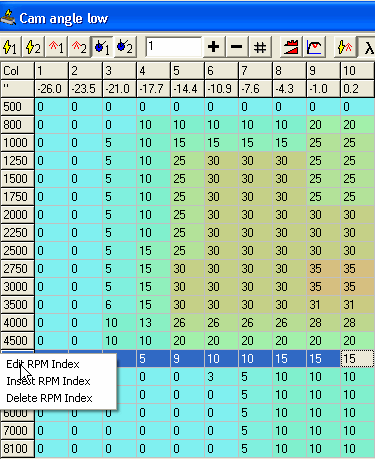The height and width of the screenshot is (459, 375).
Task: Select the 2750 RPM row header
Action: click(17, 269)
